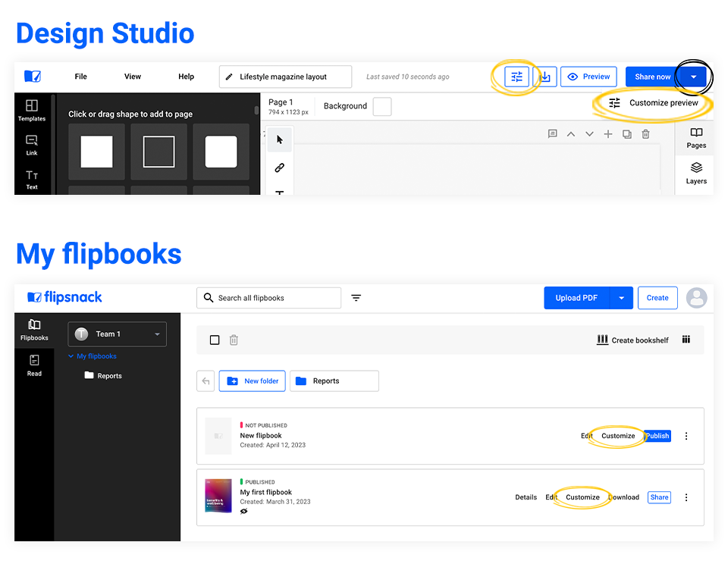Click the Background color swatch

[382, 106]
